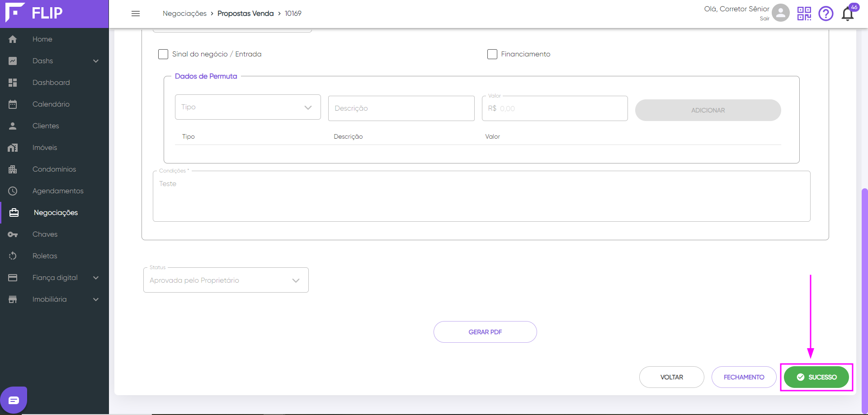Click the Valor column header
The image size is (868, 415).
(492, 136)
